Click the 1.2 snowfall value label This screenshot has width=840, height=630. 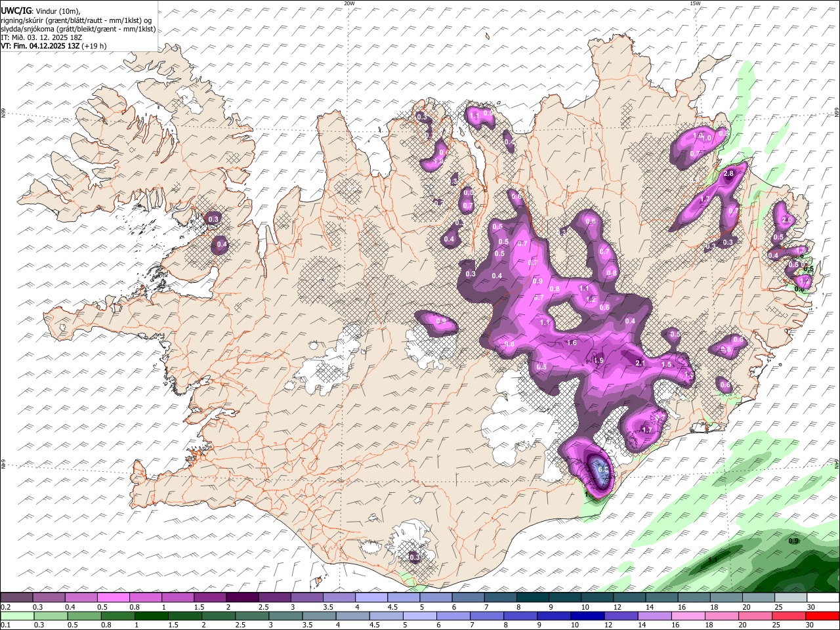tap(591, 299)
